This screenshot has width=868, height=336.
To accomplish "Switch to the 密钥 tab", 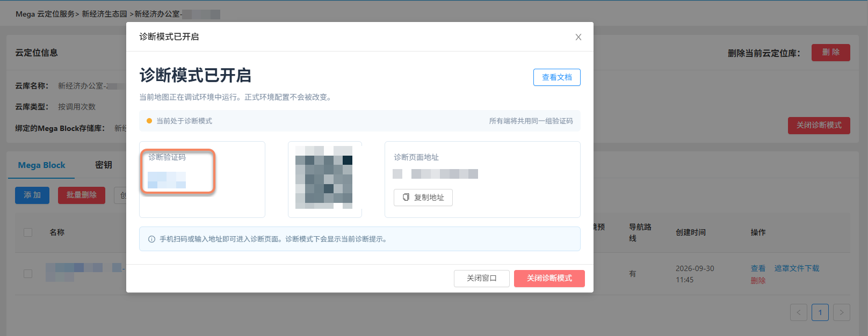I will [104, 165].
